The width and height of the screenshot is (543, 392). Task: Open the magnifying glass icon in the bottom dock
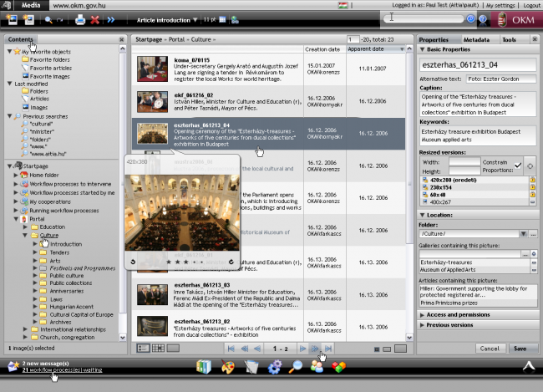click(x=296, y=367)
